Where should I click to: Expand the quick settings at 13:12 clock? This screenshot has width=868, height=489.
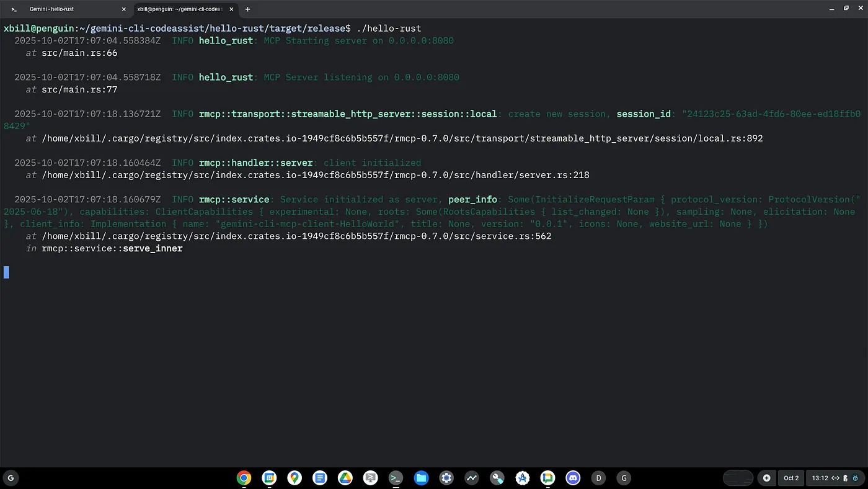830,478
